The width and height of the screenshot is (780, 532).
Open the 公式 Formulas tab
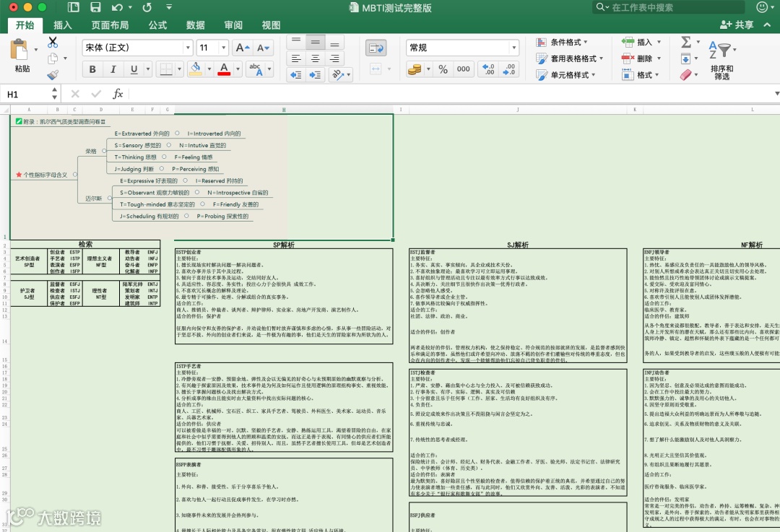[x=157, y=25]
